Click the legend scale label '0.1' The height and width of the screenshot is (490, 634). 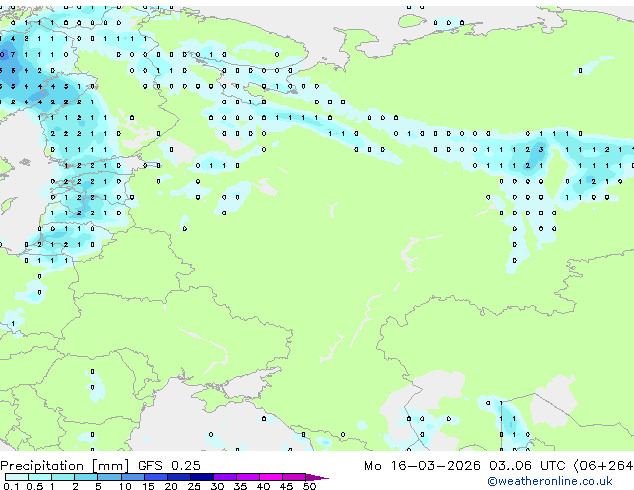tap(11, 486)
